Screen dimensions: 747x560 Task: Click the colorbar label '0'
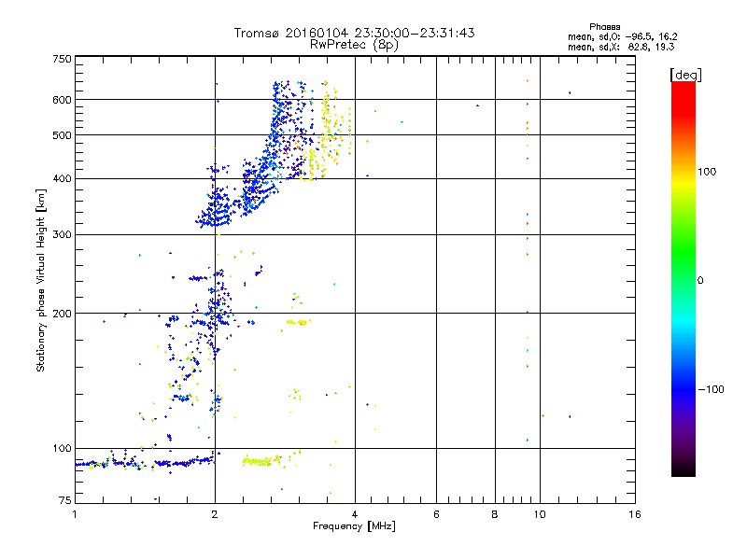(700, 281)
